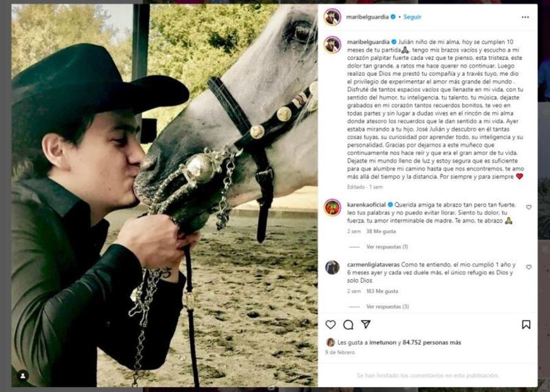Click the tagged people icon on photo
Image resolution: width=550 pixels, height=392 pixels.
coord(23,376)
